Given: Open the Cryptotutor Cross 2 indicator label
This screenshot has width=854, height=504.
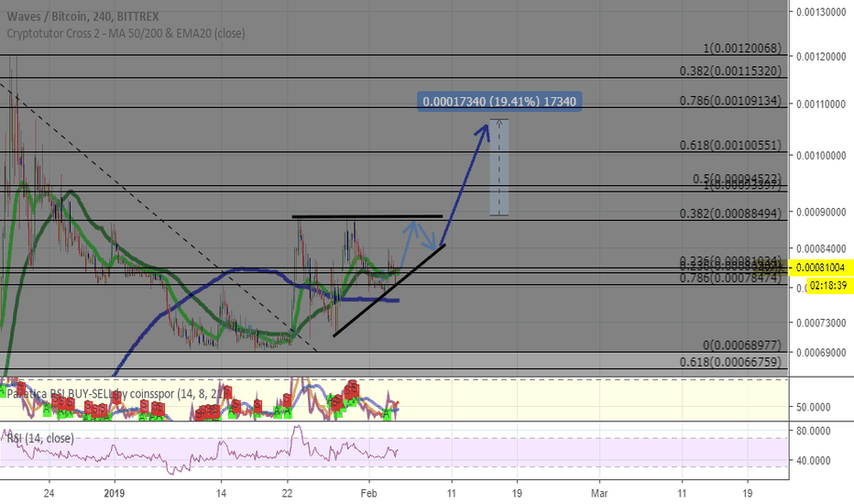Looking at the screenshot, I should tap(126, 33).
